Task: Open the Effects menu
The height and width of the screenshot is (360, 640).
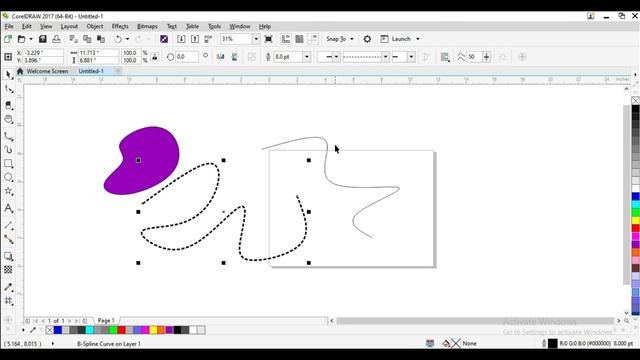Action: (x=120, y=26)
